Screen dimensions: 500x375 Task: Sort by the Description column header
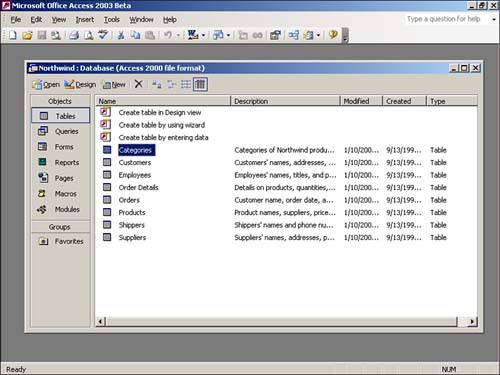pyautogui.click(x=285, y=101)
